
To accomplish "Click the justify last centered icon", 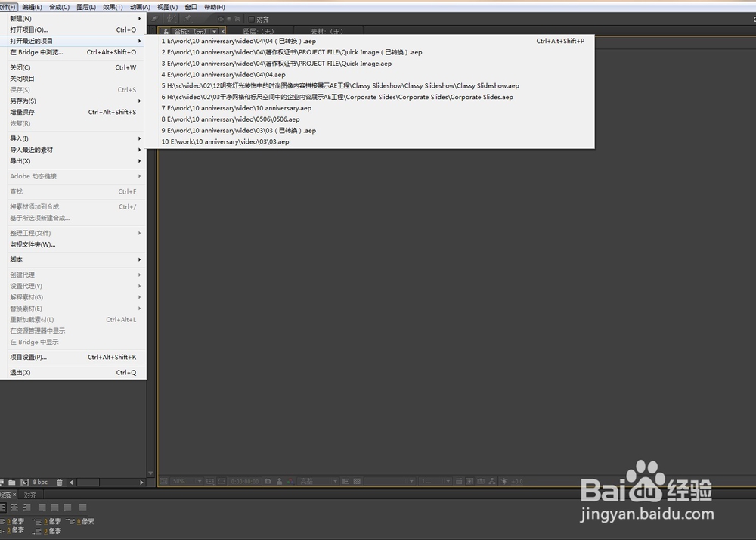I will [55, 507].
